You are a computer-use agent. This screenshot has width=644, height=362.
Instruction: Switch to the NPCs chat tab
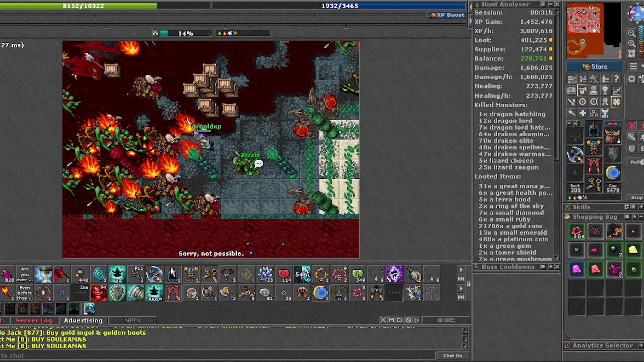click(132, 320)
